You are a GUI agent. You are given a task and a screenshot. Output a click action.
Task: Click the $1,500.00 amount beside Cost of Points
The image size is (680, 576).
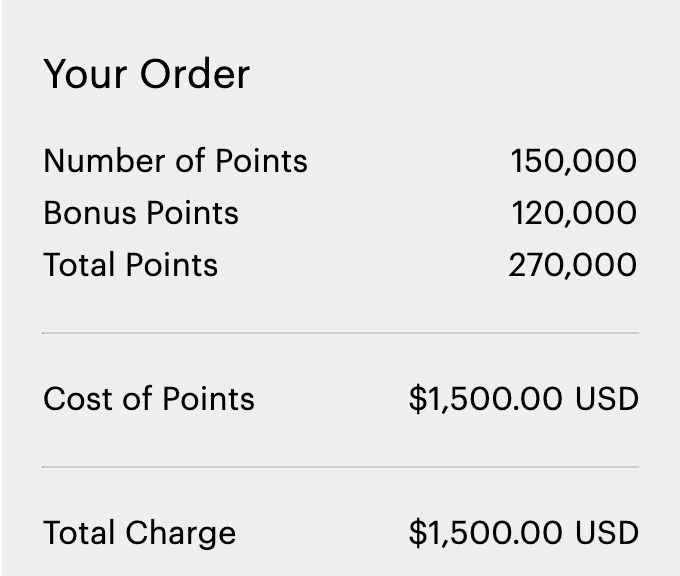coord(486,399)
